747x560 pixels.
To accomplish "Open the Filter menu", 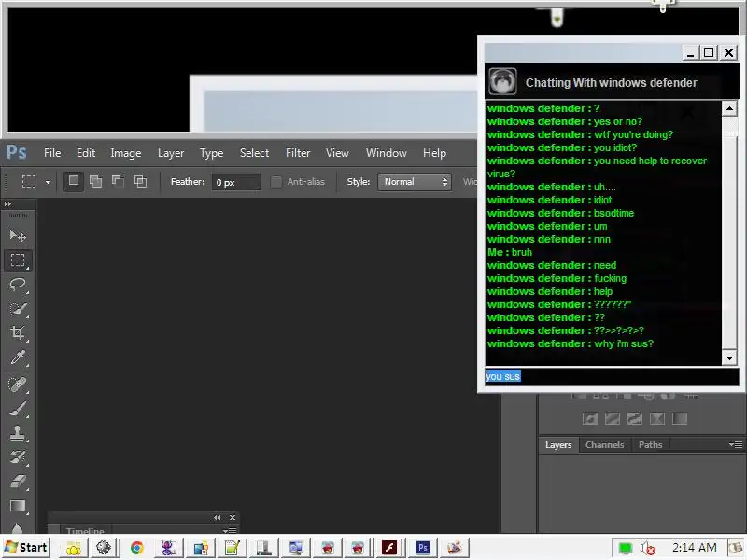I will 298,153.
